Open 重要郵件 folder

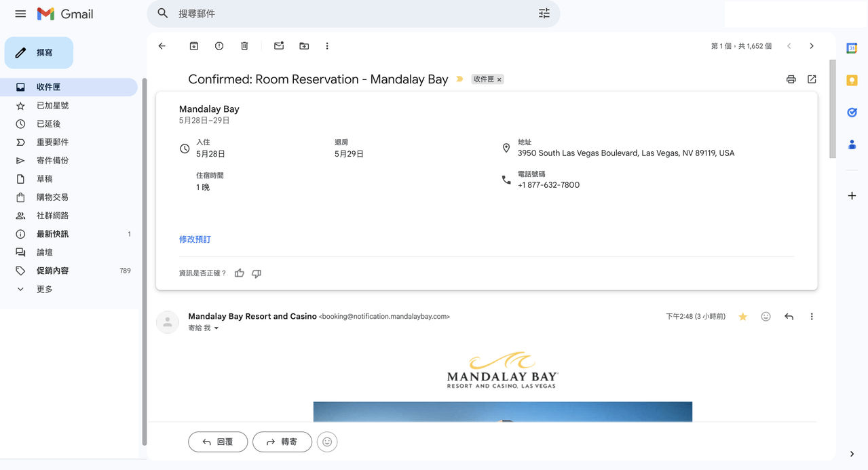[69, 142]
